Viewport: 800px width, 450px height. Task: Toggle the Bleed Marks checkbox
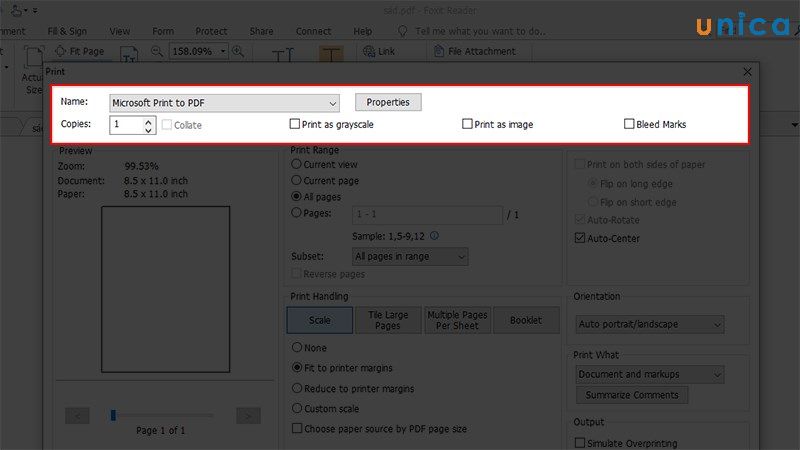(x=629, y=125)
